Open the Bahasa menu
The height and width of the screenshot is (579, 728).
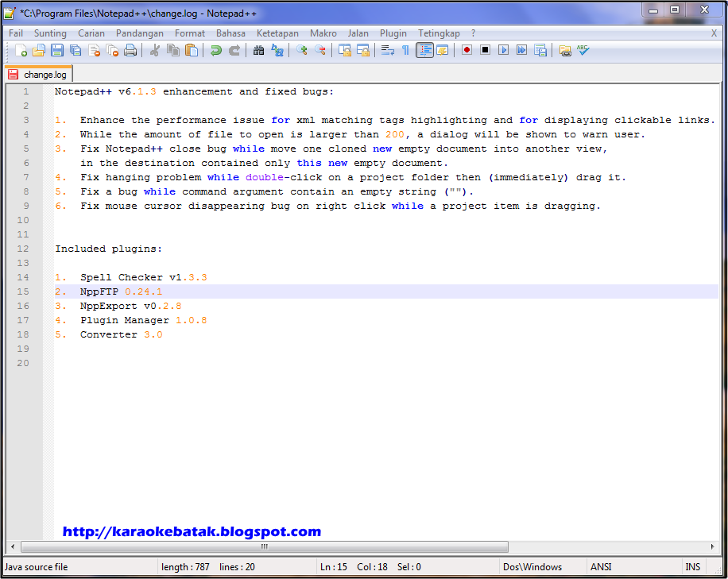pos(230,33)
